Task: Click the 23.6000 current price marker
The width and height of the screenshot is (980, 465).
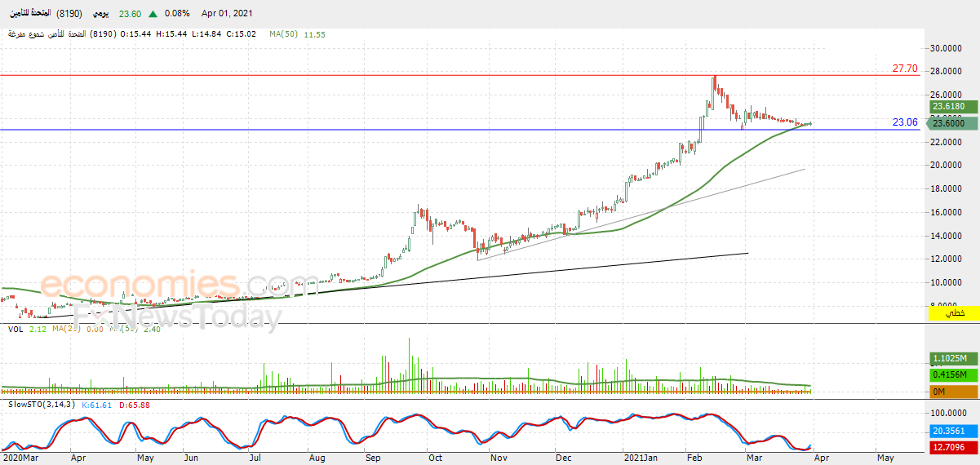Action: click(951, 122)
